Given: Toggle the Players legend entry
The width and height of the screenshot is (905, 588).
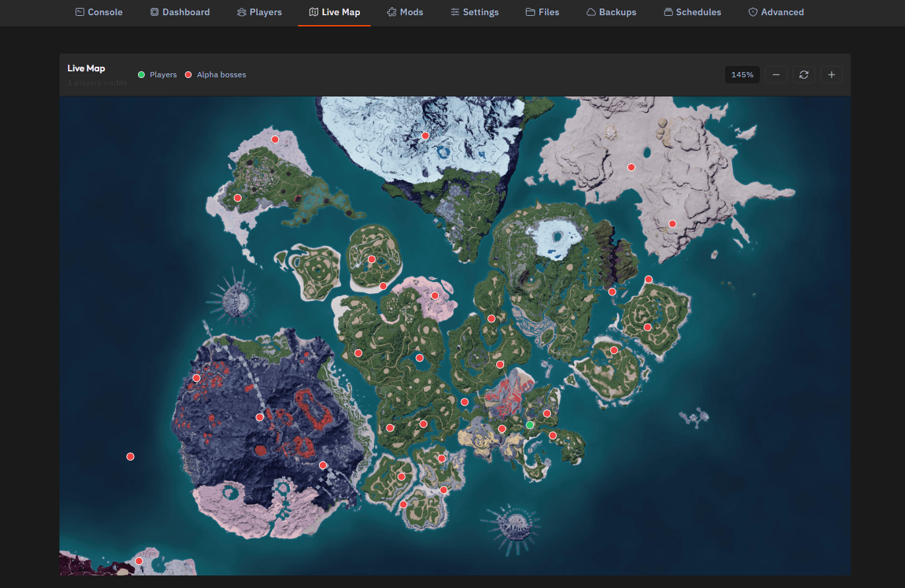Looking at the screenshot, I should [x=157, y=75].
